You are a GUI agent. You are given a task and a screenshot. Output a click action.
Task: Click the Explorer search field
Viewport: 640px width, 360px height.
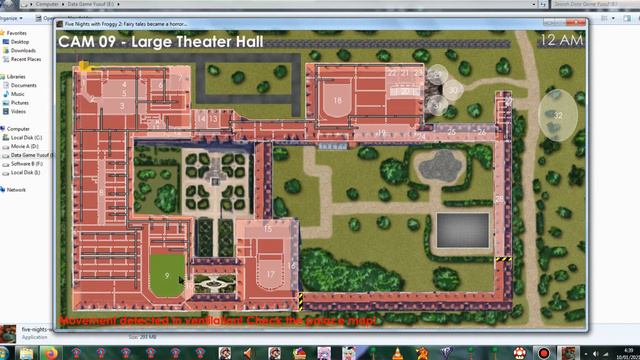[x=594, y=4]
